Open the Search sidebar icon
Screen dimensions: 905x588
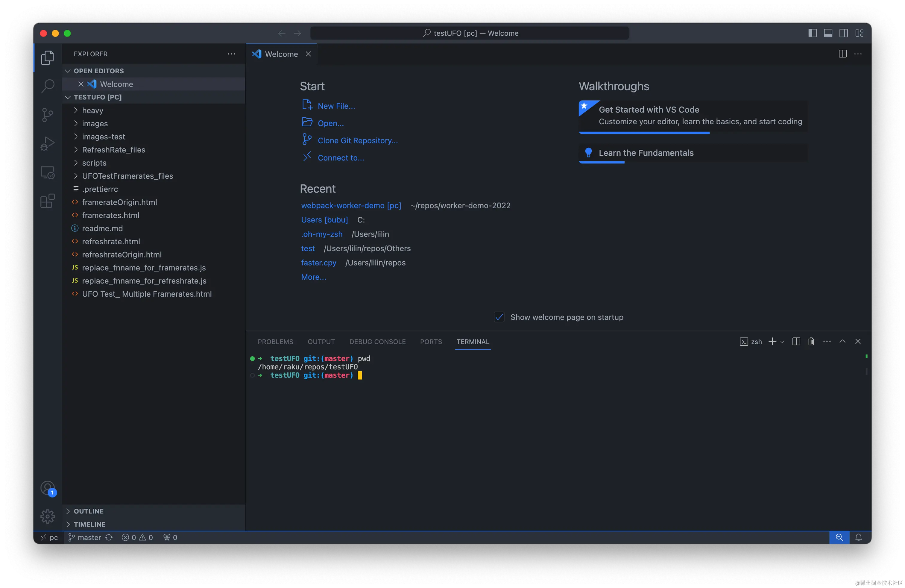point(47,86)
